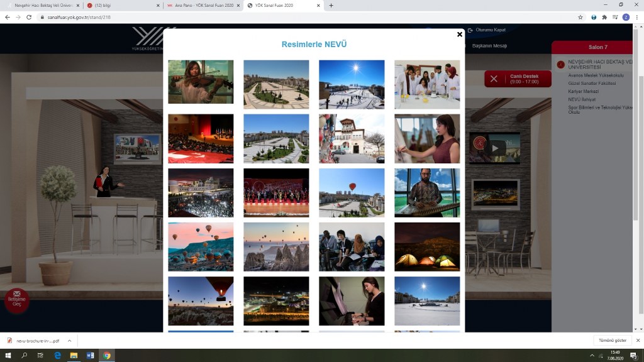The height and width of the screenshot is (362, 644).
Task: Expand options for nevu-brochure PDF download
Action: coord(69,341)
